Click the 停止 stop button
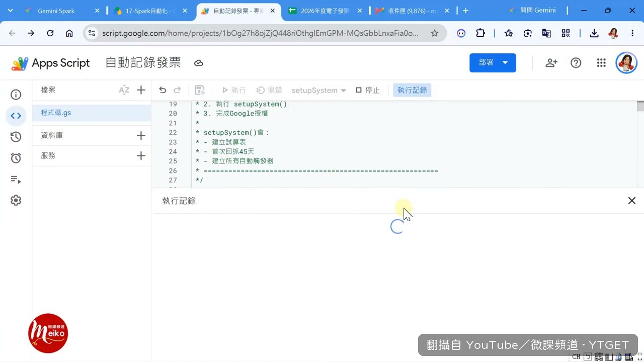Viewport: 644px width, 362px height. (x=368, y=90)
